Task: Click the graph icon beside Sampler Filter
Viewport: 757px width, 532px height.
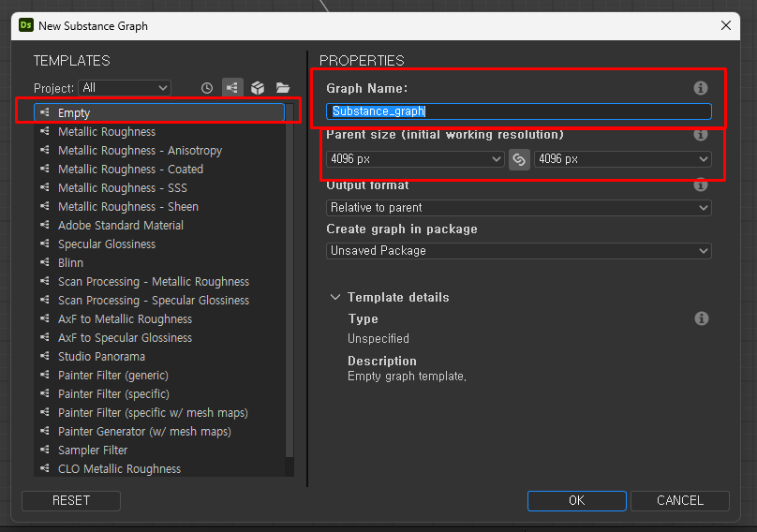Action: 45,450
